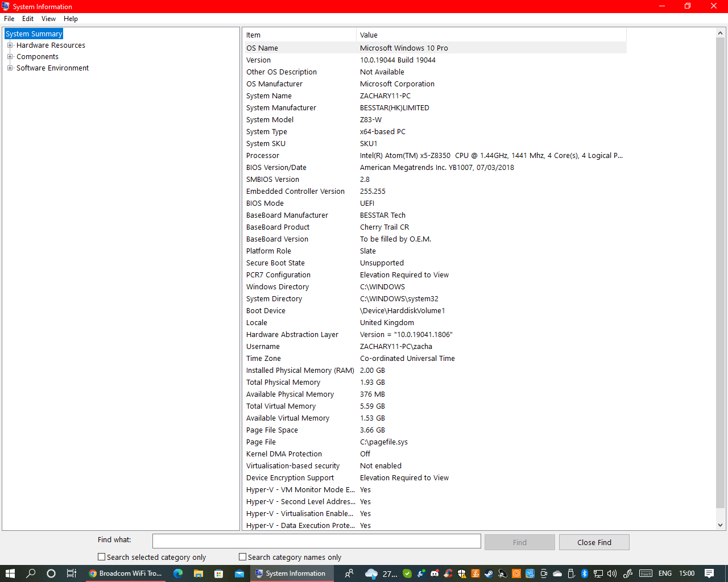Click the green checkmark shield tray icon
Screen dimensions: 728x582
pyautogui.click(x=407, y=573)
